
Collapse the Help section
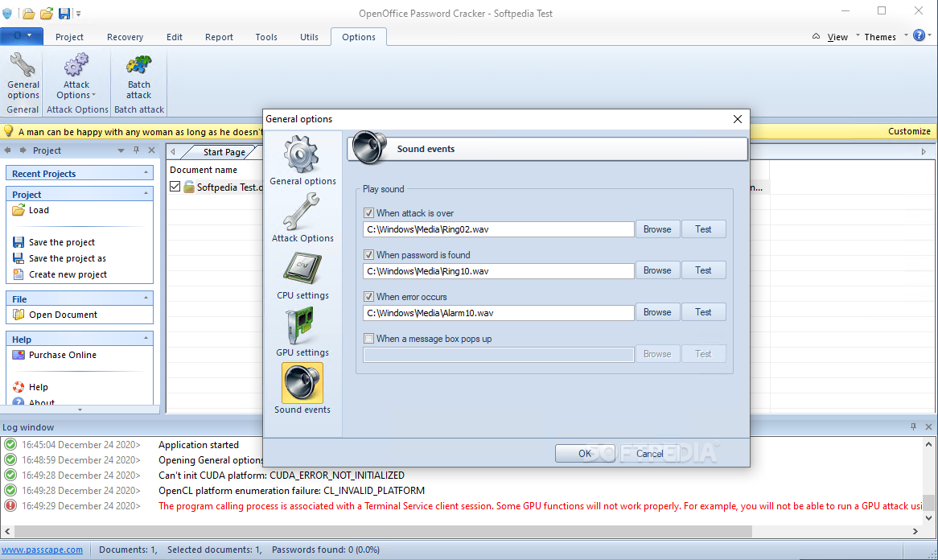tap(146, 338)
